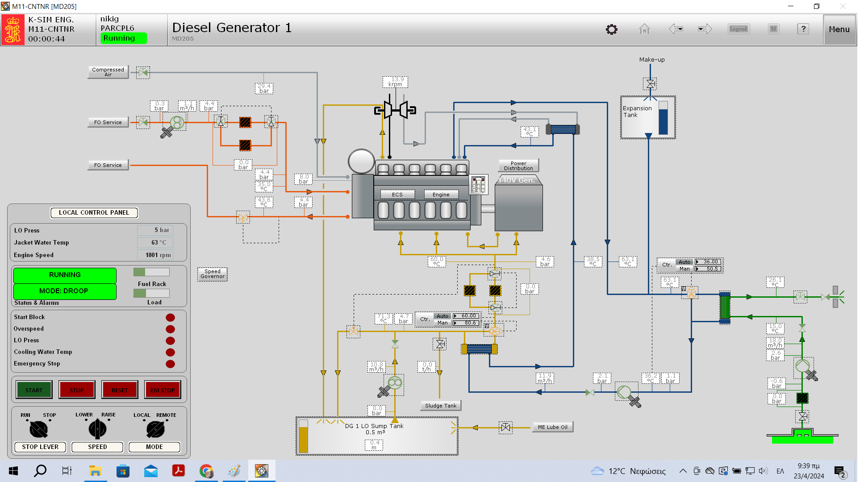
Task: Open the Legend button in toolbar
Action: [x=738, y=29]
